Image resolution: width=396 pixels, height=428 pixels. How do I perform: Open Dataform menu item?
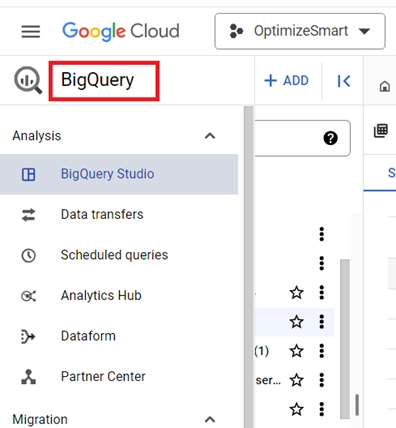pos(119,336)
